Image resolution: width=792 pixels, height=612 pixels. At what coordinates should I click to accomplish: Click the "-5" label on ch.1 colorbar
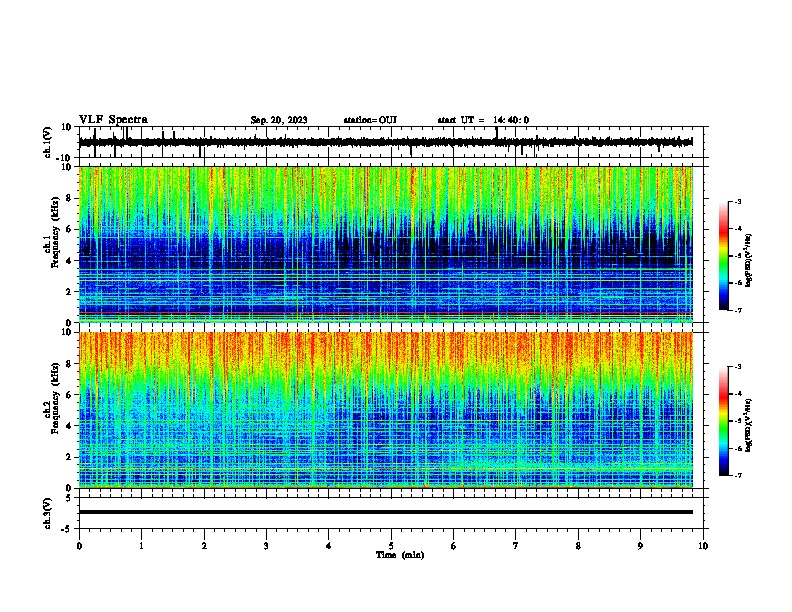pyautogui.click(x=737, y=256)
